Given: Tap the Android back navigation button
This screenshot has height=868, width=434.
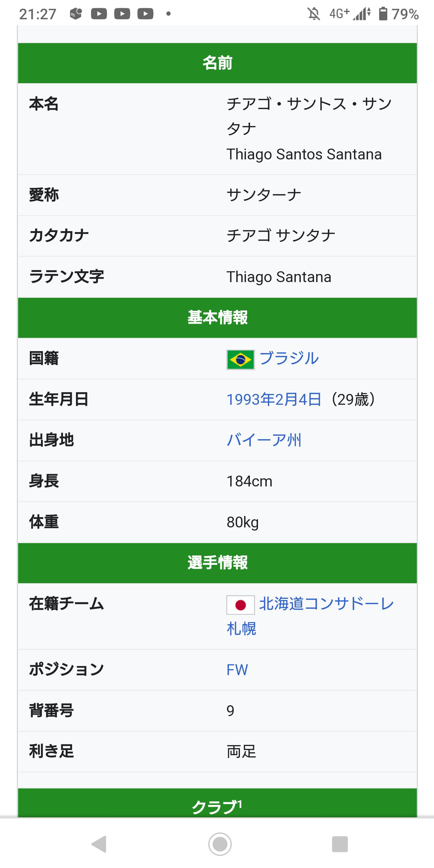Looking at the screenshot, I should [x=99, y=844].
